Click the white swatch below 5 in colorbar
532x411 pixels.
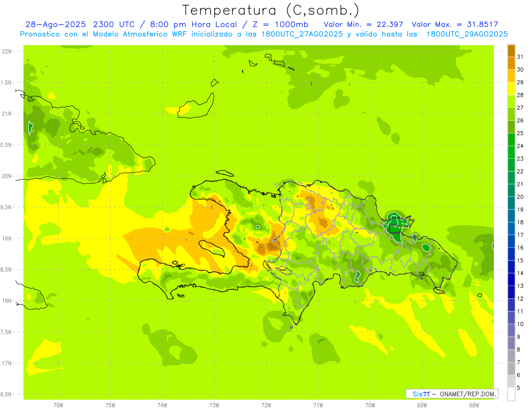[511, 394]
